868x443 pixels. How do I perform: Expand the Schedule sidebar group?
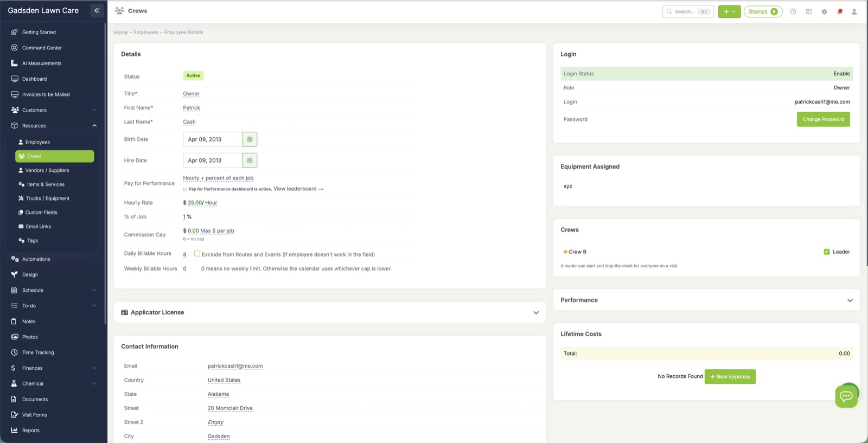pyautogui.click(x=94, y=290)
